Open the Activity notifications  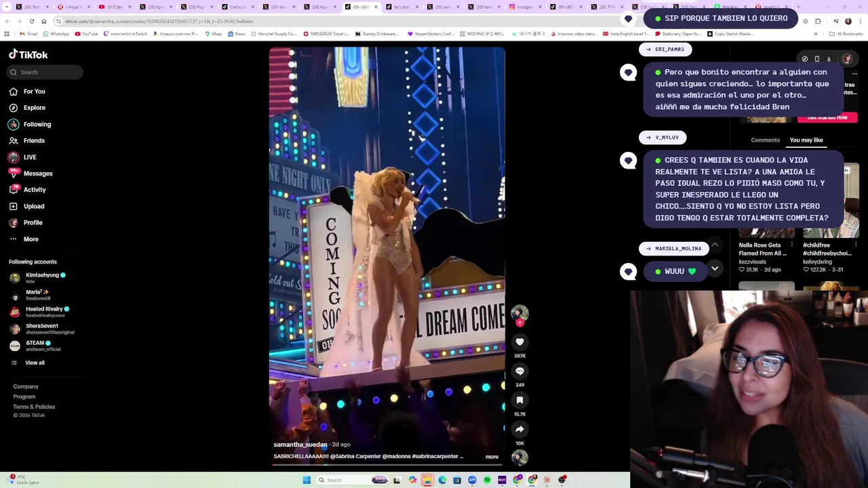(28, 190)
